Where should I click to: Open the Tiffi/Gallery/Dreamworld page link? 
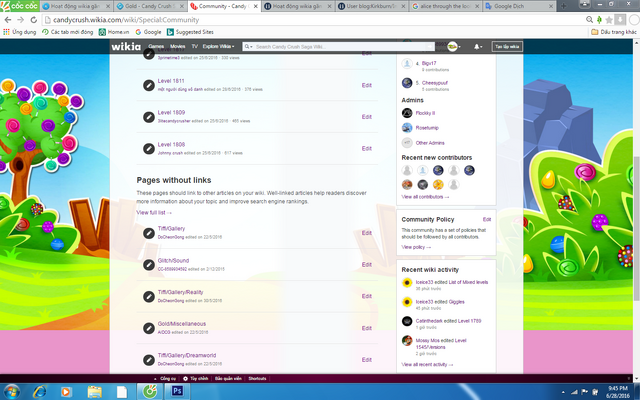[187, 356]
